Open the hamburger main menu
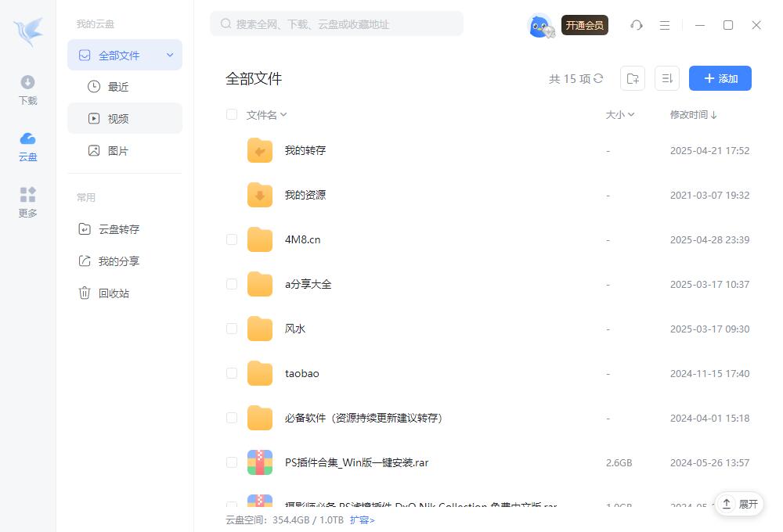This screenshot has width=783, height=532. [x=665, y=25]
